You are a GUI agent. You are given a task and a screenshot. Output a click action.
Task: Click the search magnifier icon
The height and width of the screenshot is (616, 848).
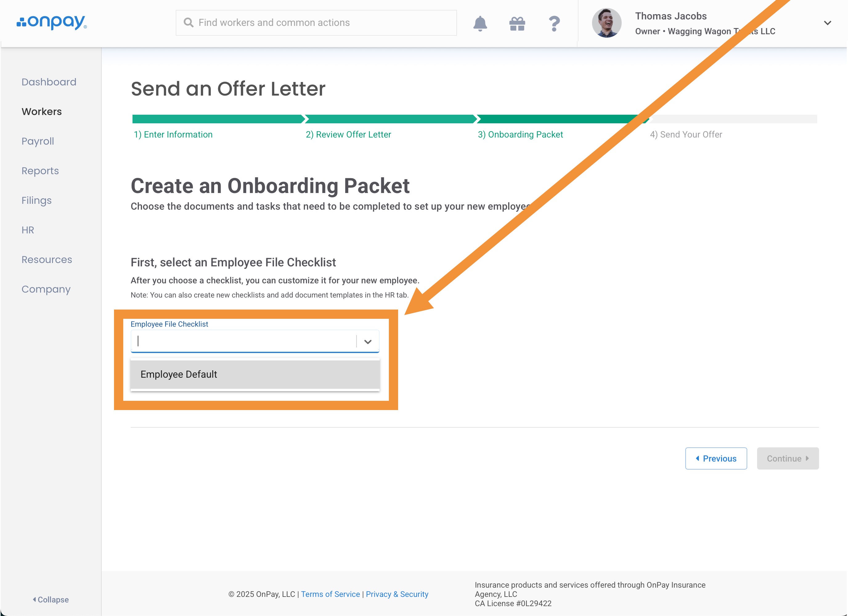tap(189, 23)
